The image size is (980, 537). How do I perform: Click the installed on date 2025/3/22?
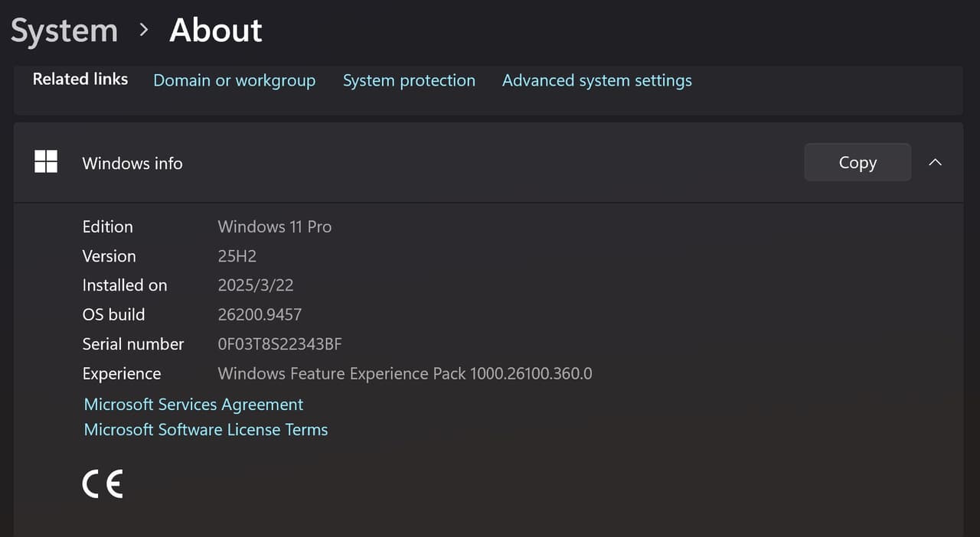(256, 285)
